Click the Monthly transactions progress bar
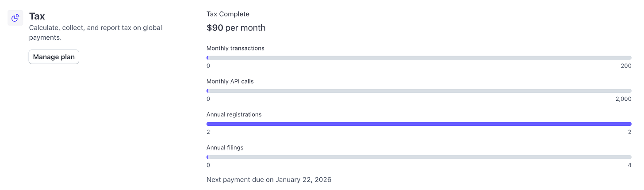 tap(419, 58)
